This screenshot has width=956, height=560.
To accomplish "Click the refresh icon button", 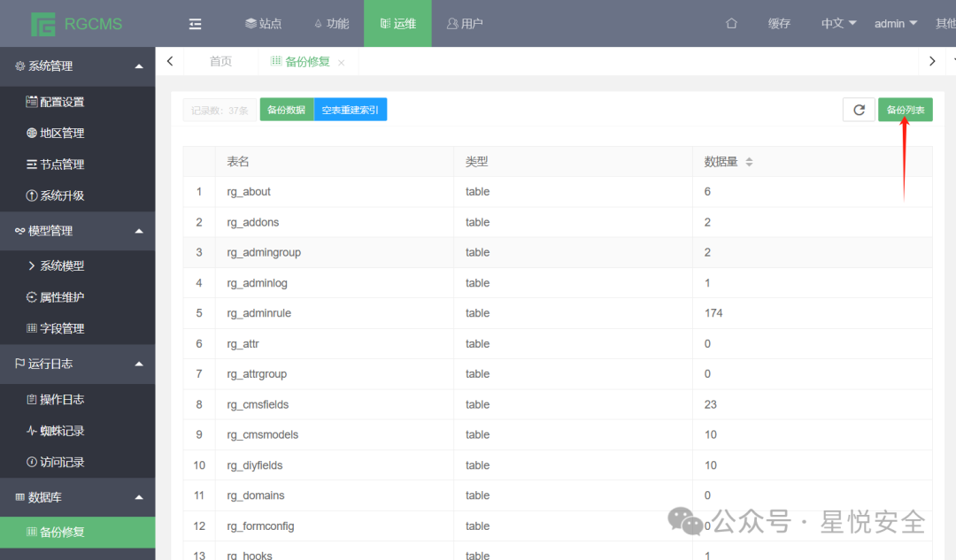I will pos(859,110).
